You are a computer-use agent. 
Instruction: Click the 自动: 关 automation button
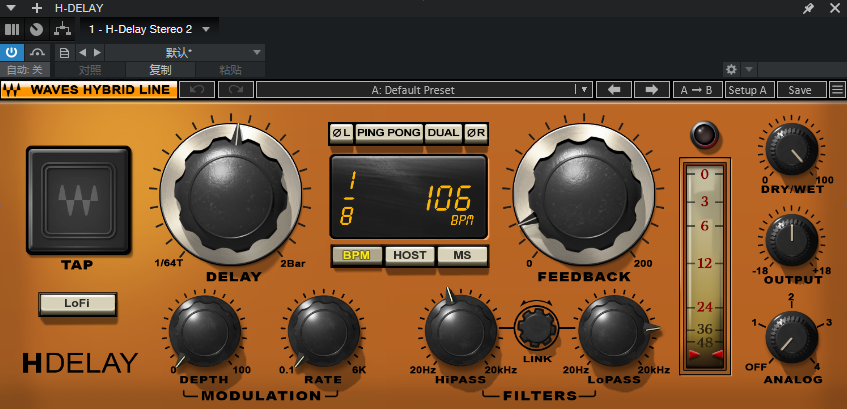(25, 70)
